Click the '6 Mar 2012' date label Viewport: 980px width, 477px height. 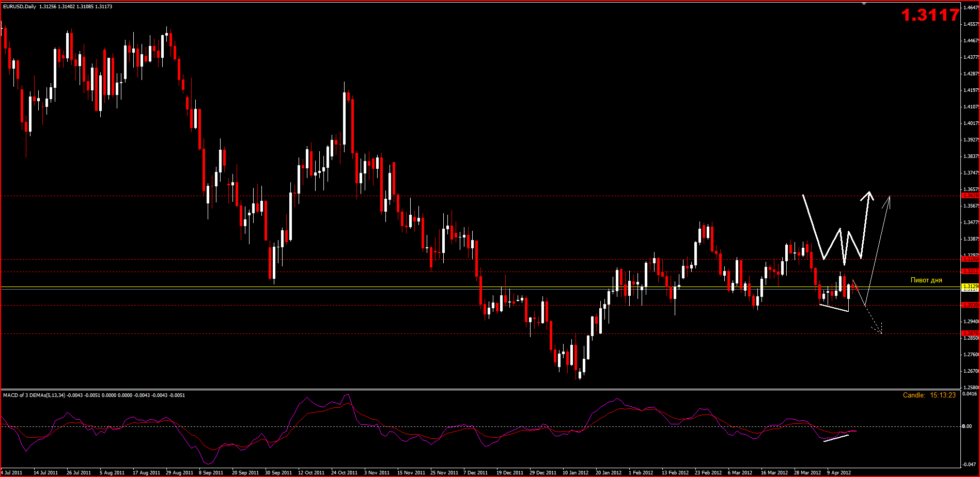click(x=740, y=473)
